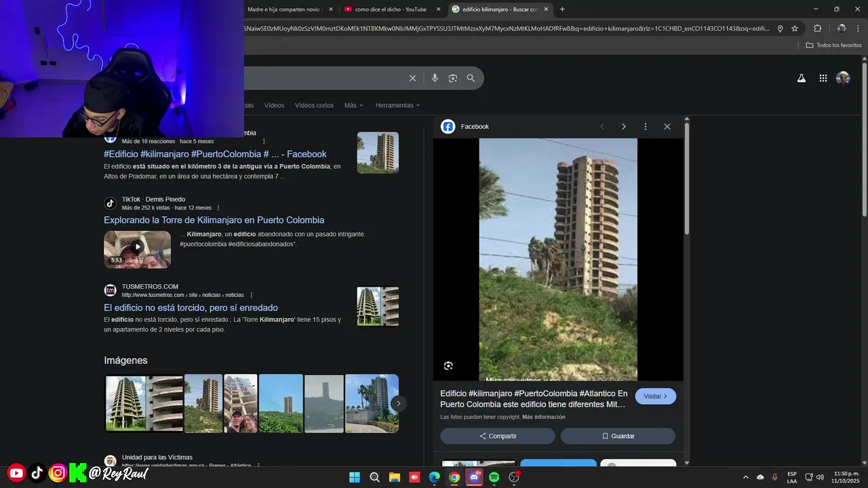Clear the search box with the X icon
Image resolution: width=868 pixels, height=488 pixels.
coord(412,78)
